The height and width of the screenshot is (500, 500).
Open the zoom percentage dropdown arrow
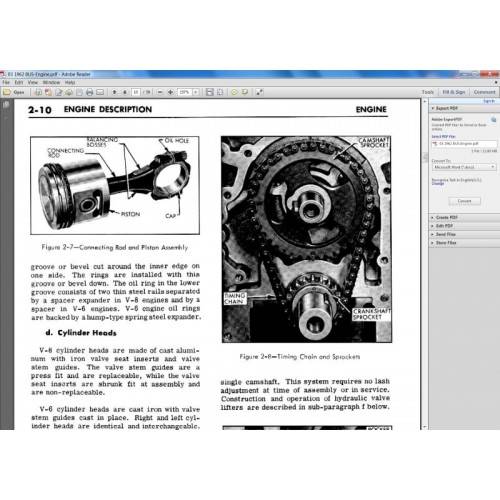(196, 92)
